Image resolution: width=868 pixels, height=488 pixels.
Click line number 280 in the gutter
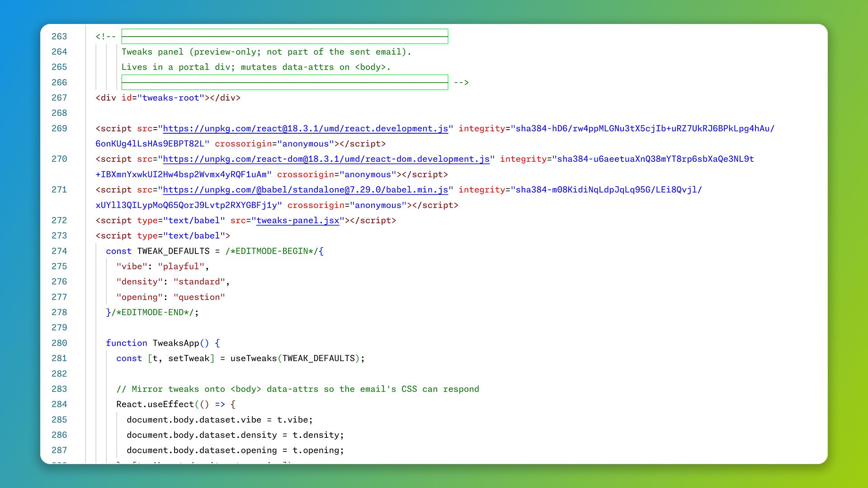tap(59, 343)
